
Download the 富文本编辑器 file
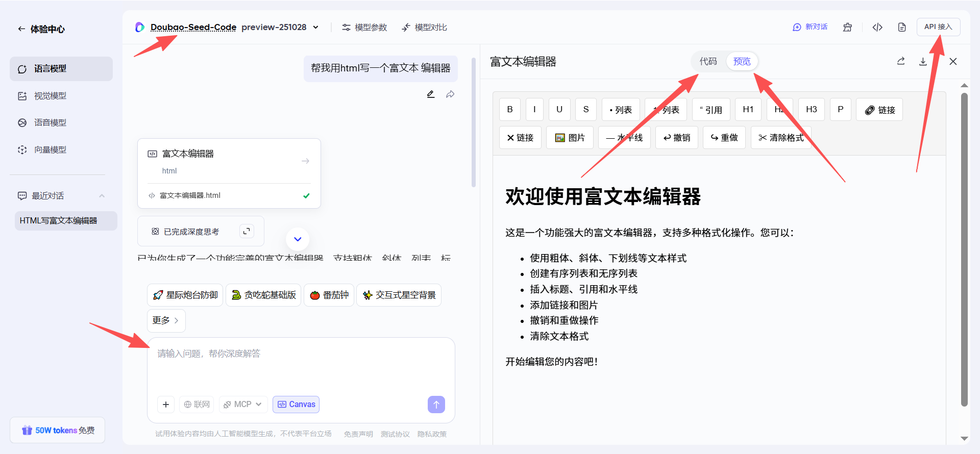pos(923,62)
